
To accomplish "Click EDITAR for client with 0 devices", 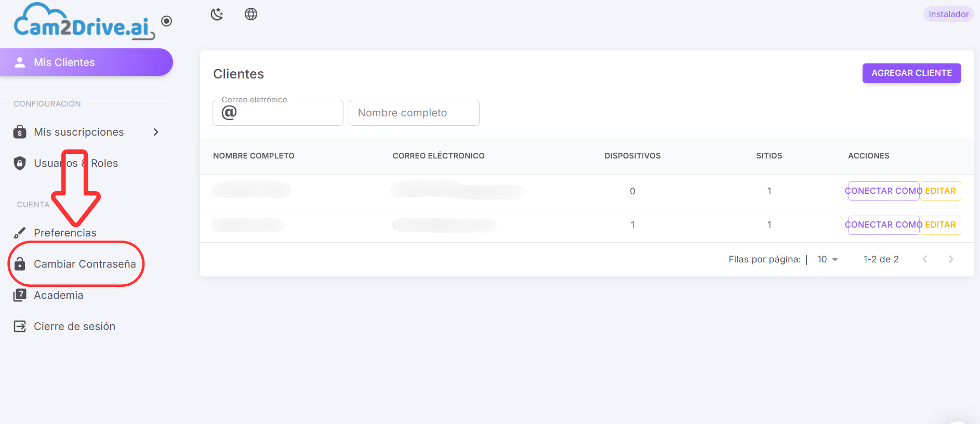I will coord(941,191).
